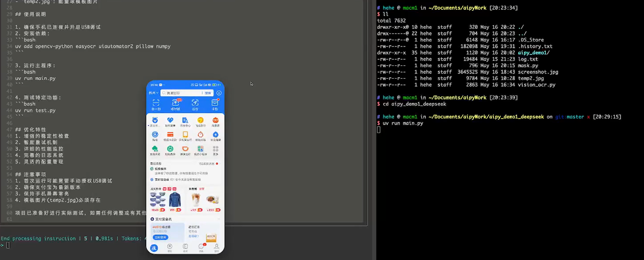Expand the Hangzhou (杭州) city dropdown

tap(153, 93)
